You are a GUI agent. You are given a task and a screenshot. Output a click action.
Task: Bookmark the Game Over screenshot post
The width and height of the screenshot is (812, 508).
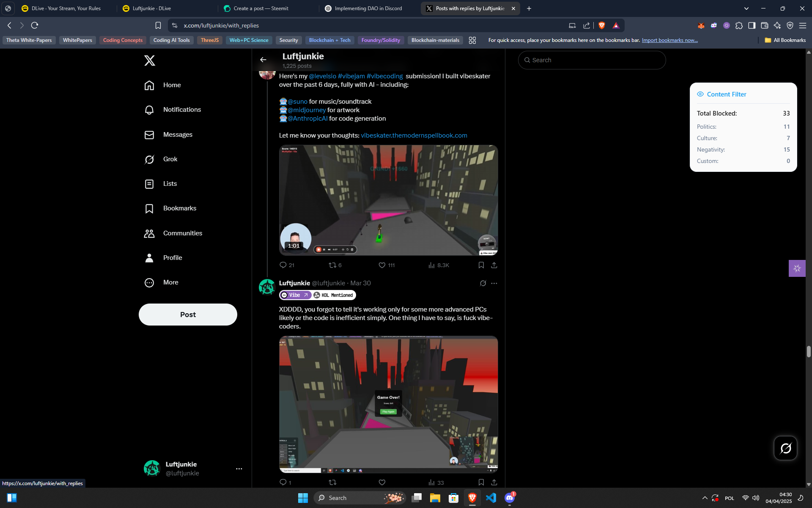coord(481,482)
